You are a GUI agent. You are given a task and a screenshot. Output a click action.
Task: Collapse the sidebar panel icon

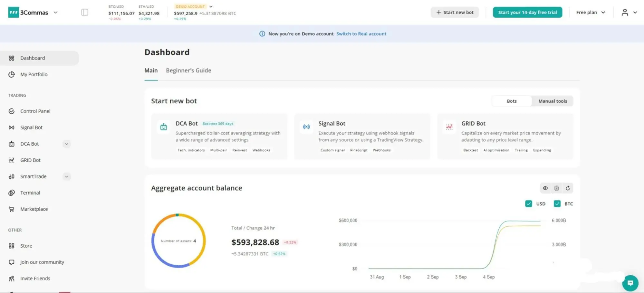click(85, 12)
